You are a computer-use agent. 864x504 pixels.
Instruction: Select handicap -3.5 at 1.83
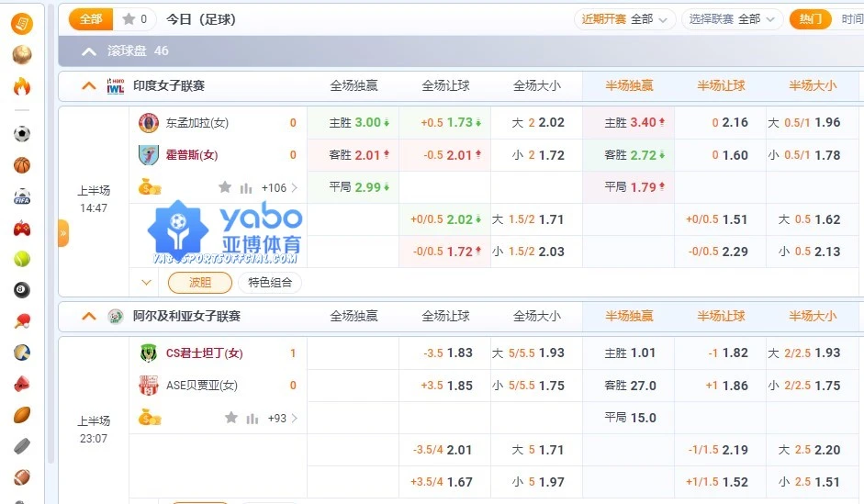(444, 353)
